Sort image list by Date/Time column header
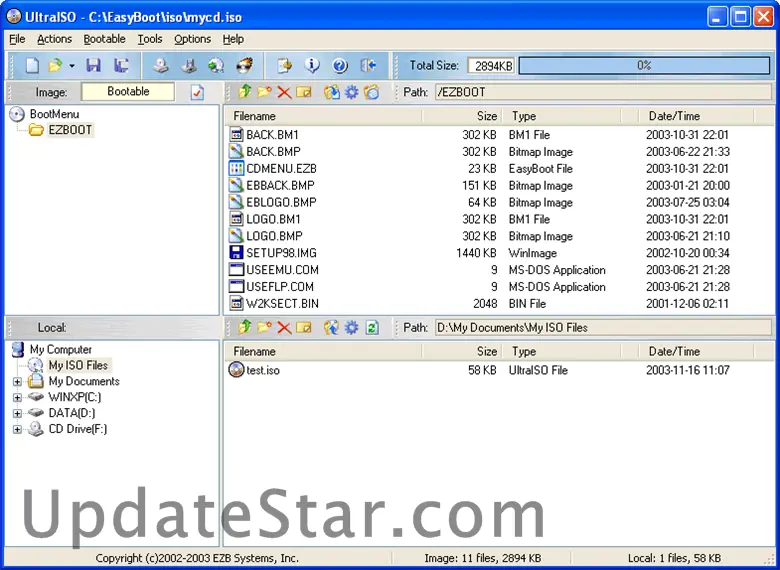The image size is (780, 570). pyautogui.click(x=696, y=116)
